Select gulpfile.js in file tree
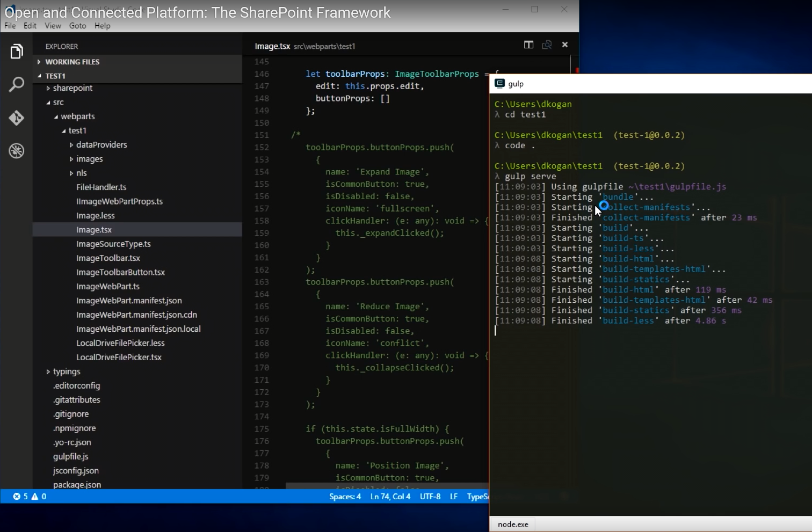The height and width of the screenshot is (532, 812). click(x=70, y=457)
